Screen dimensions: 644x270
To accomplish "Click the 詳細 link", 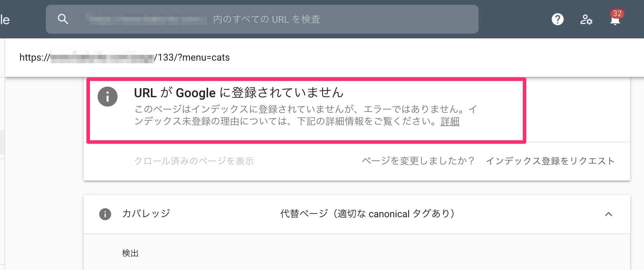I will (450, 121).
